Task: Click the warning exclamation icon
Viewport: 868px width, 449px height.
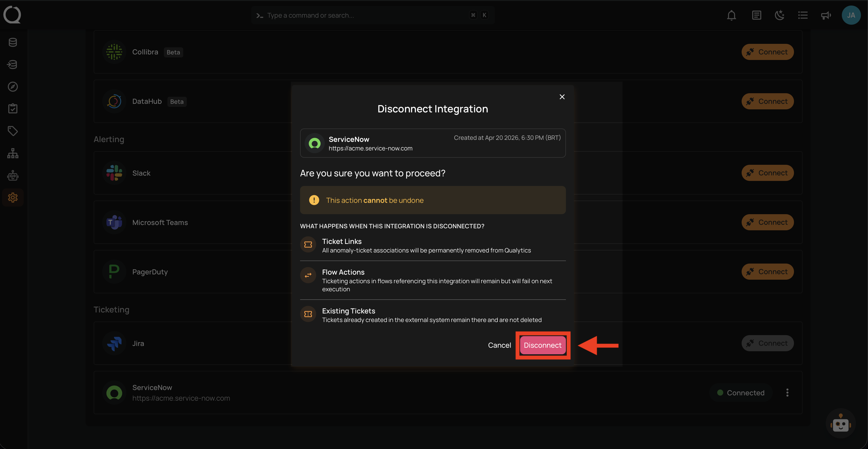Action: (314, 200)
